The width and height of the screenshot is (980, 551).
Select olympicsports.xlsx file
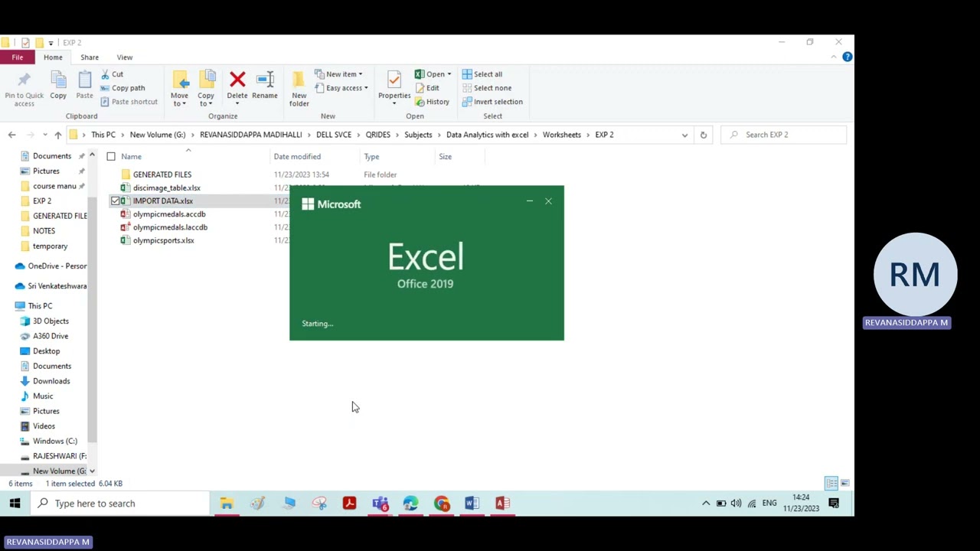[163, 240]
